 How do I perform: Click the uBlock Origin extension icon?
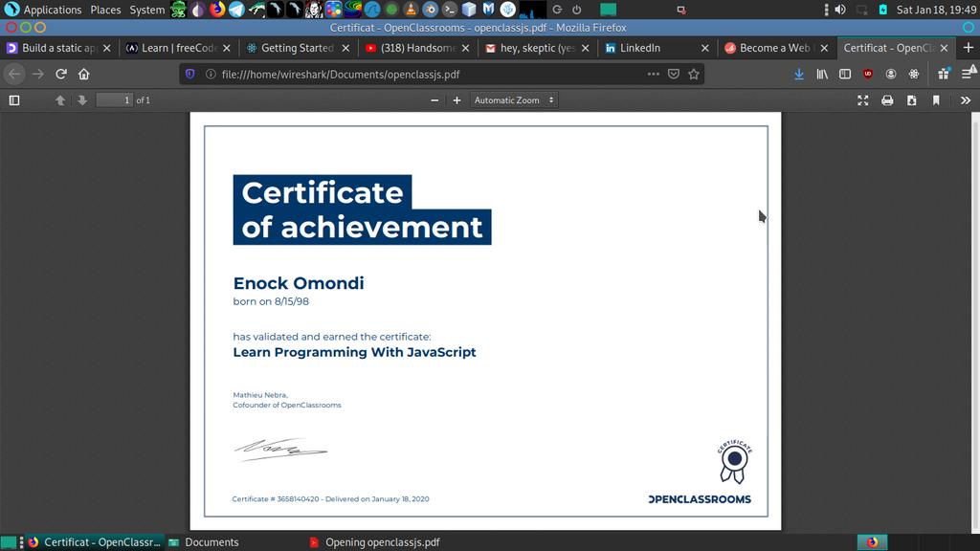pos(868,74)
